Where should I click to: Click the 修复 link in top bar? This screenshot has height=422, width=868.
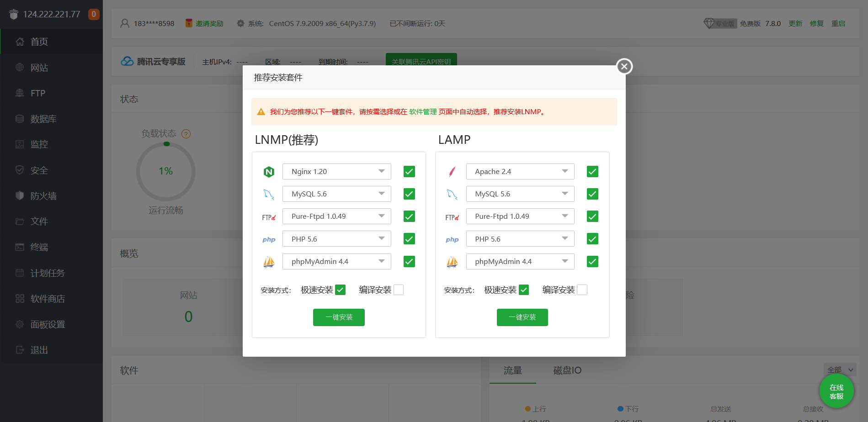click(817, 23)
